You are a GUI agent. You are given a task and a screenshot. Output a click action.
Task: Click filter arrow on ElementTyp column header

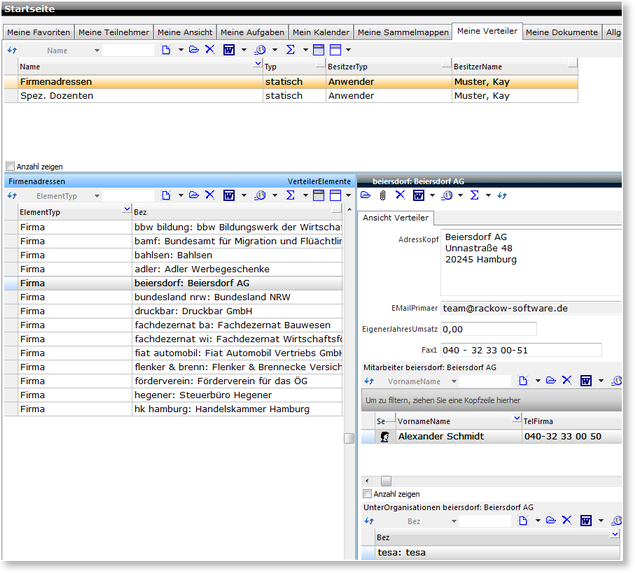pyautogui.click(x=127, y=209)
